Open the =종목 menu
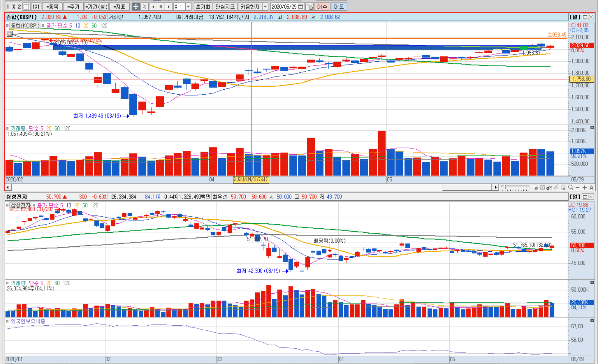598x364 pixels. pos(52,7)
